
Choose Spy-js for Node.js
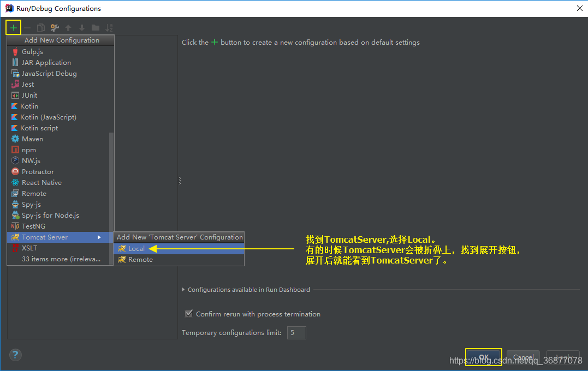pos(58,215)
